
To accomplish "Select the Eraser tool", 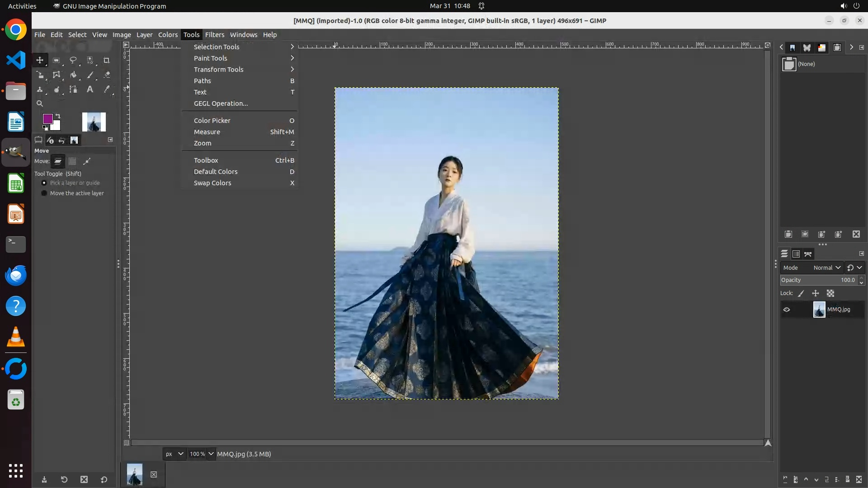I will click(x=107, y=75).
